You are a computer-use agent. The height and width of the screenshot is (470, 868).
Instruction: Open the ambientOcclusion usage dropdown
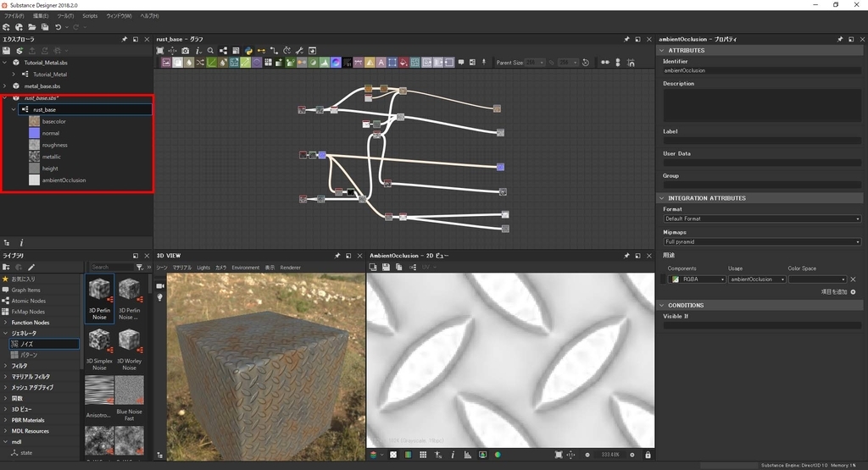[757, 279]
